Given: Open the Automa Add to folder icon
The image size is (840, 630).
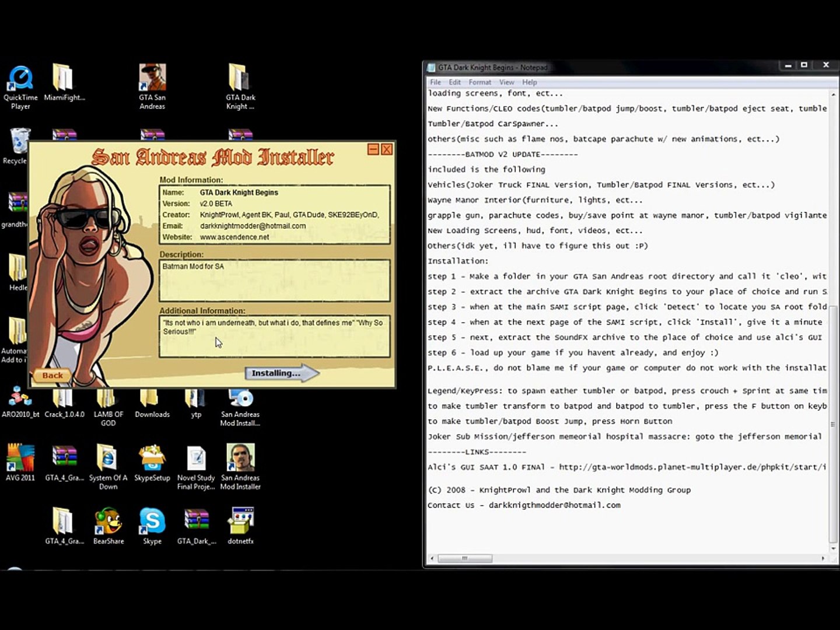Looking at the screenshot, I should [15, 341].
